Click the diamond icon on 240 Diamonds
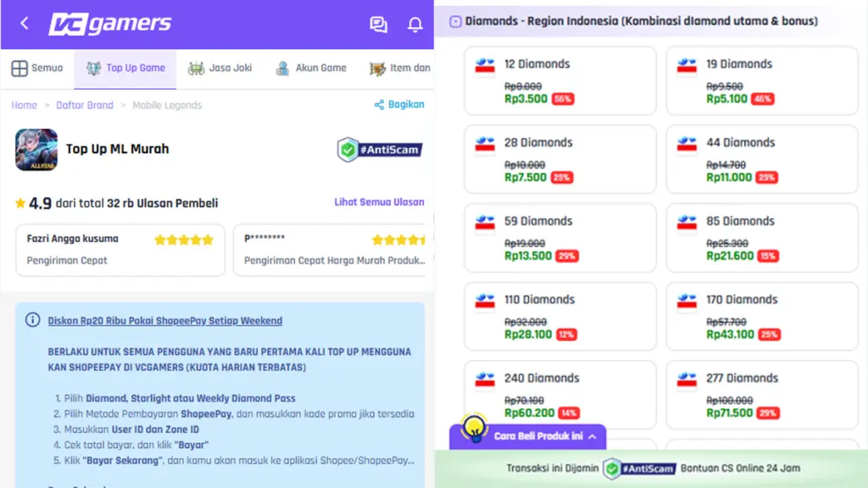 tap(485, 380)
